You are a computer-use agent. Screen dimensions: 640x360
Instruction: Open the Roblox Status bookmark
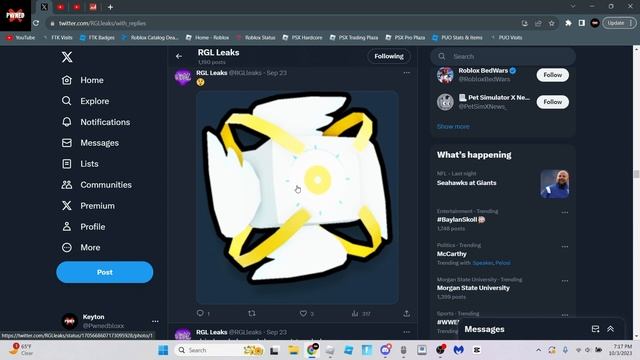256,38
